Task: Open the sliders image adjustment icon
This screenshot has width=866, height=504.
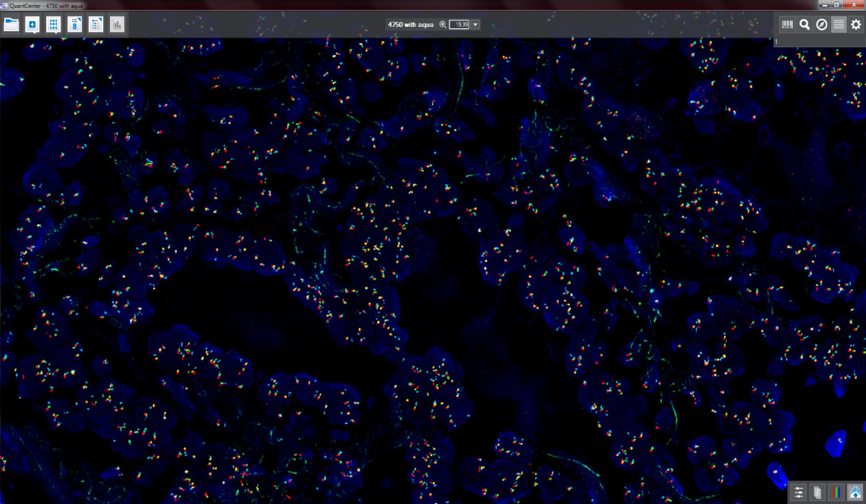Action: (x=799, y=493)
